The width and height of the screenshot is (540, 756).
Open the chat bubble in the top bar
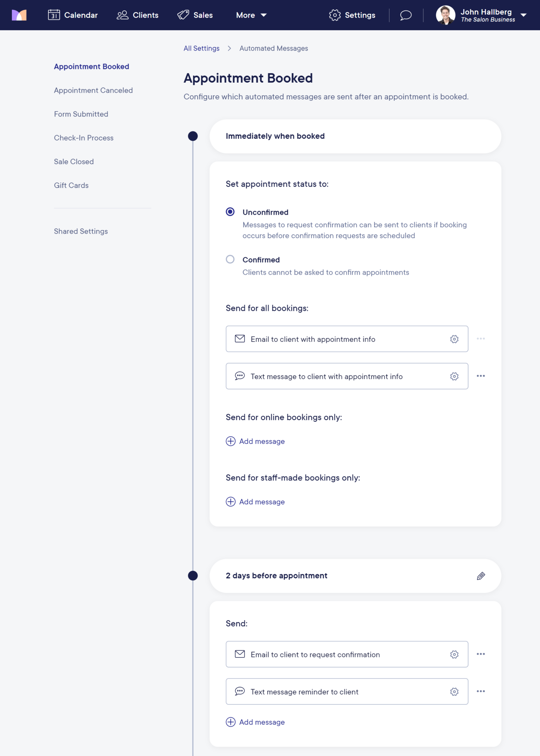coord(405,15)
